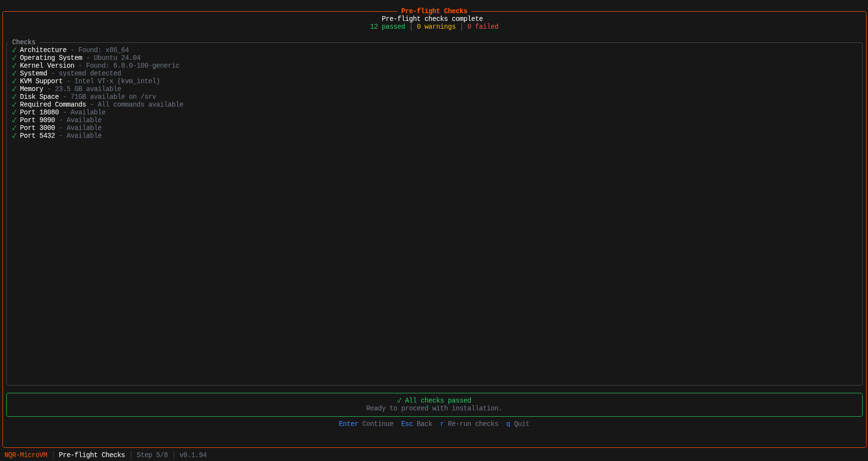
Task: Click the Kernel Version checkmark icon
Action: (14, 66)
